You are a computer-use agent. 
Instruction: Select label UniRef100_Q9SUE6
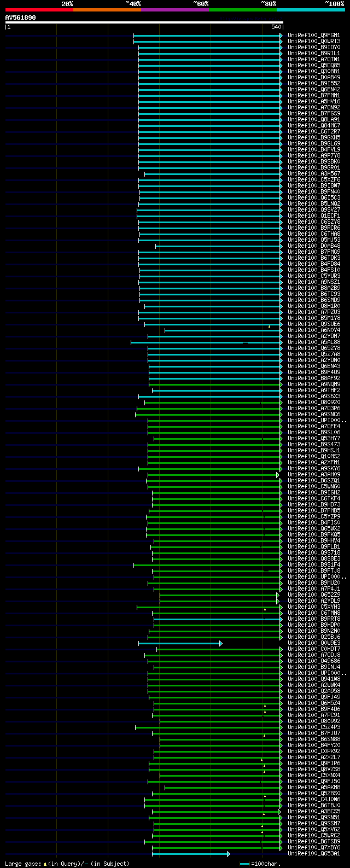314,324
